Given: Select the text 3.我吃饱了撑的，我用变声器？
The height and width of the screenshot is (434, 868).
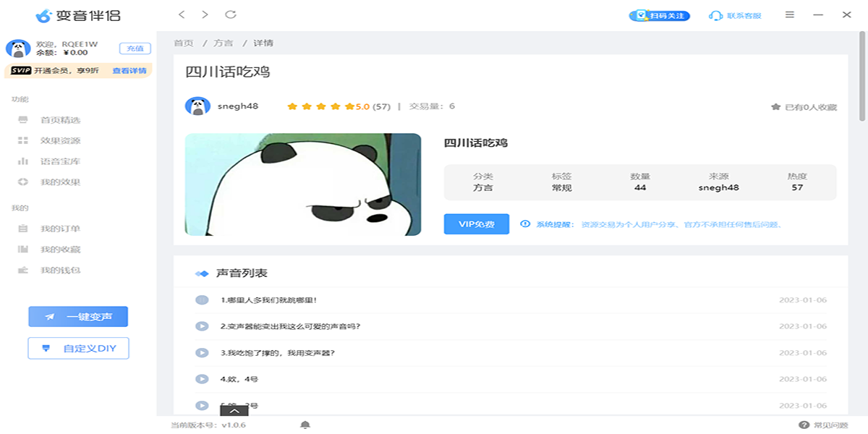Looking at the screenshot, I should point(278,353).
